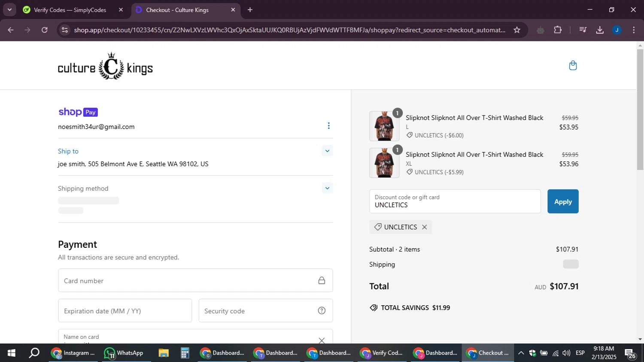Open the browser extensions puzzle icon
Viewport: 644px width, 362px height.
click(x=558, y=30)
